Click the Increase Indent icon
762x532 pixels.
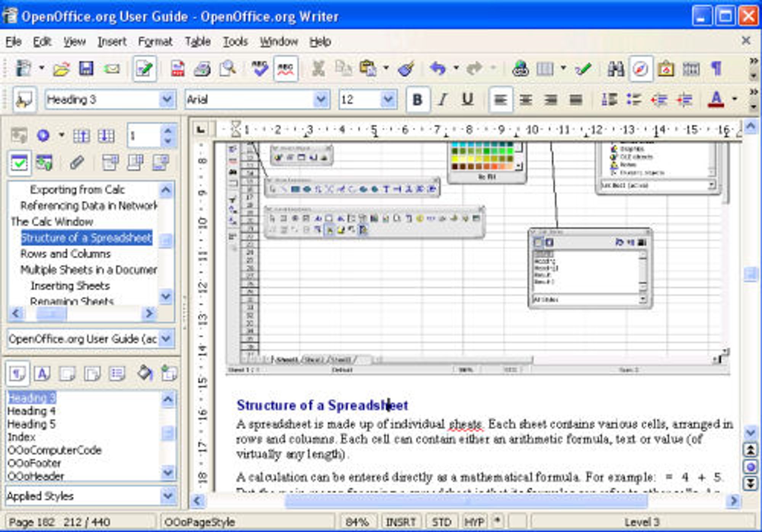[684, 100]
